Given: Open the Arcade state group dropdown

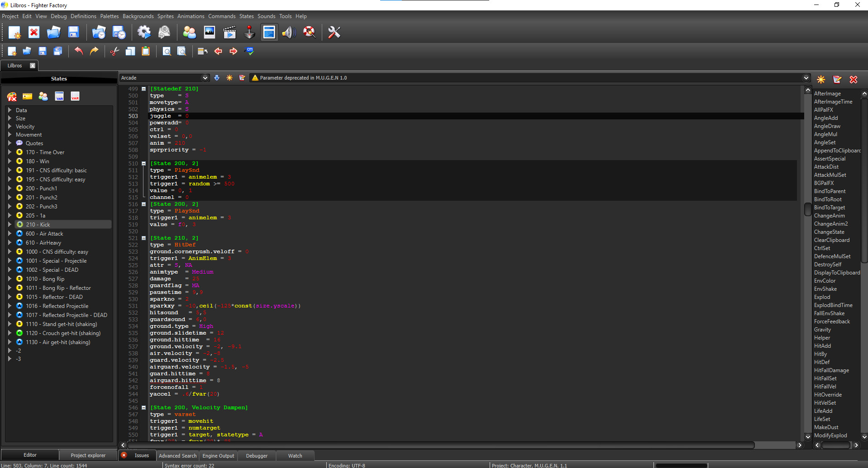Looking at the screenshot, I should click(205, 77).
